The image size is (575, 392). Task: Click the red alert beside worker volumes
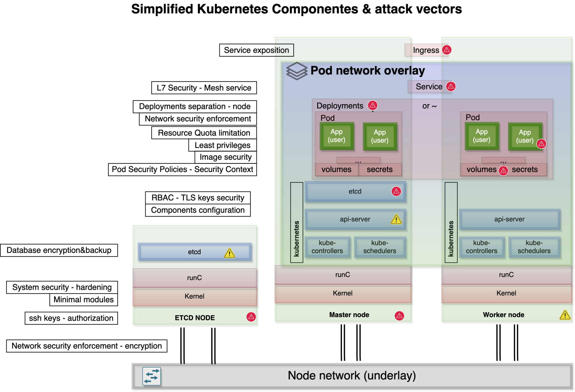503,171
